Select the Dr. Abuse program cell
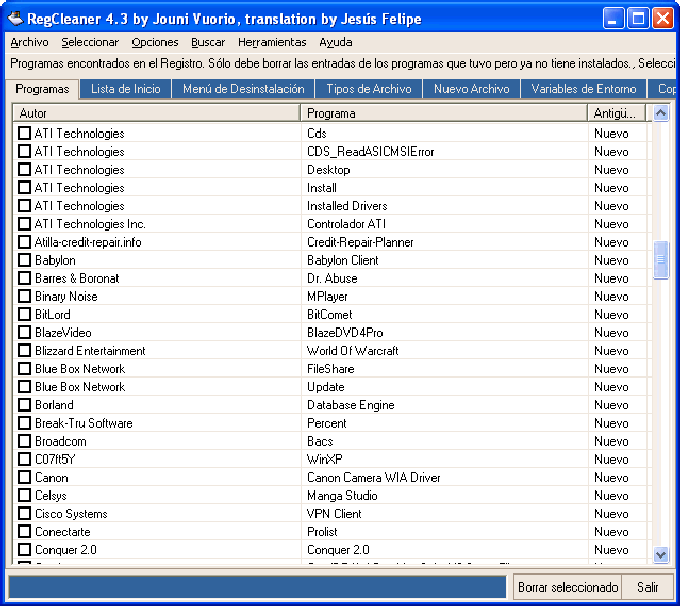This screenshot has width=680, height=606. [332, 278]
